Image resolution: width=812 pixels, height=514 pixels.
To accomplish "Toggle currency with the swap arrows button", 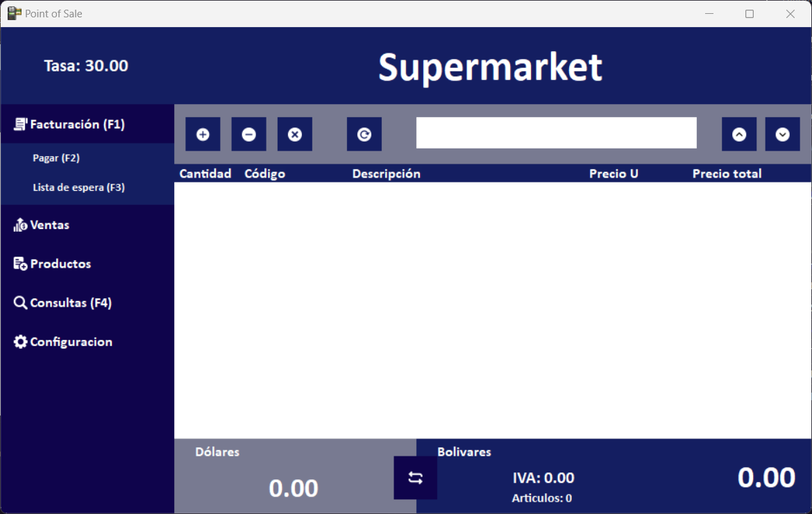I will click(x=415, y=478).
